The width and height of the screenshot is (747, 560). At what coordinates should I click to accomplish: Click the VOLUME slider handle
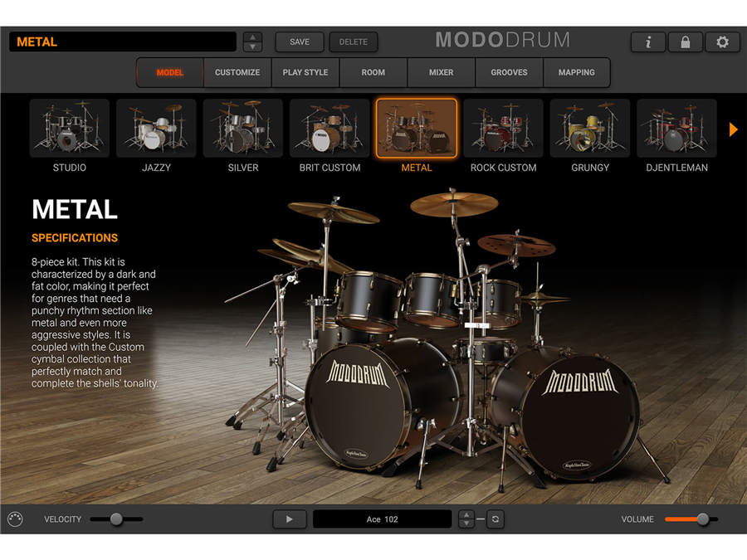[x=703, y=519]
